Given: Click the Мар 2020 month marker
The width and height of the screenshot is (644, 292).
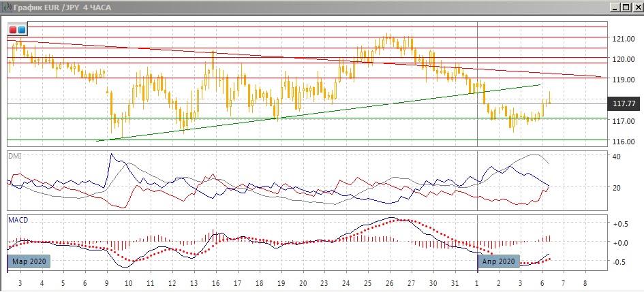Looking at the screenshot, I should 29,261.
